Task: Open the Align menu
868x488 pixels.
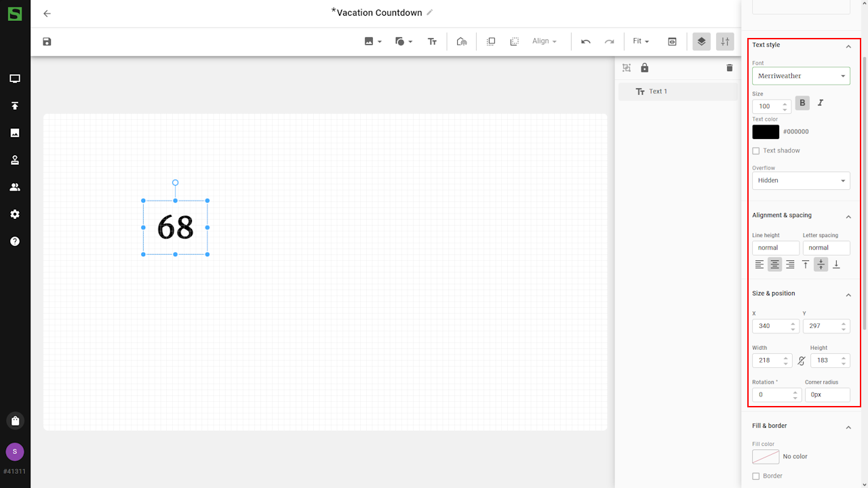Action: click(x=544, y=41)
